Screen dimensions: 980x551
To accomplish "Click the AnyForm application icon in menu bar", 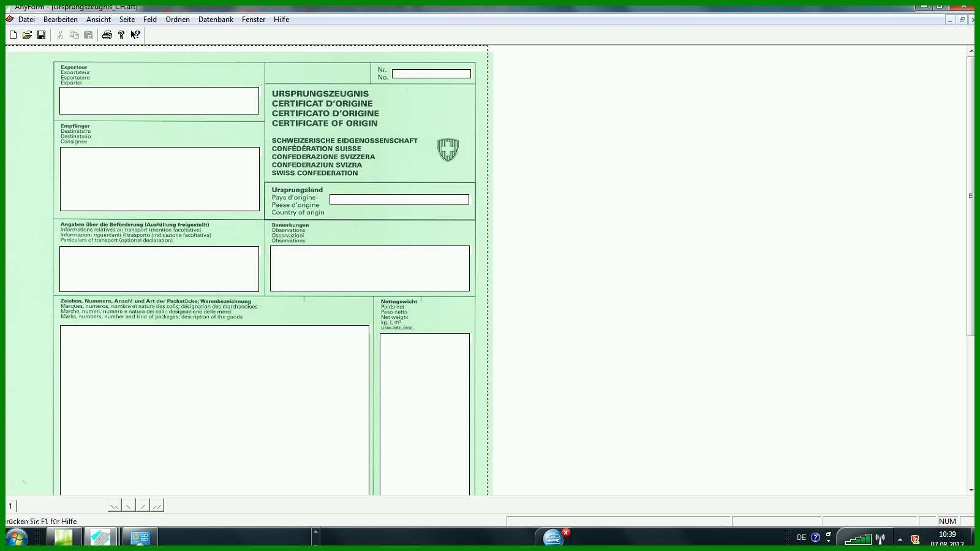I will click(10, 20).
